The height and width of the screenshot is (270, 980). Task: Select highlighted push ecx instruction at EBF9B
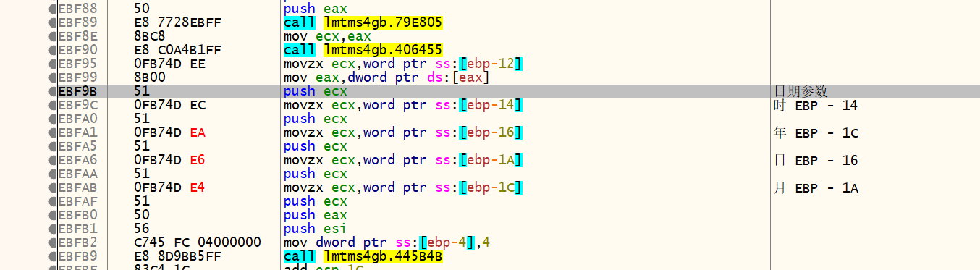pos(316,91)
